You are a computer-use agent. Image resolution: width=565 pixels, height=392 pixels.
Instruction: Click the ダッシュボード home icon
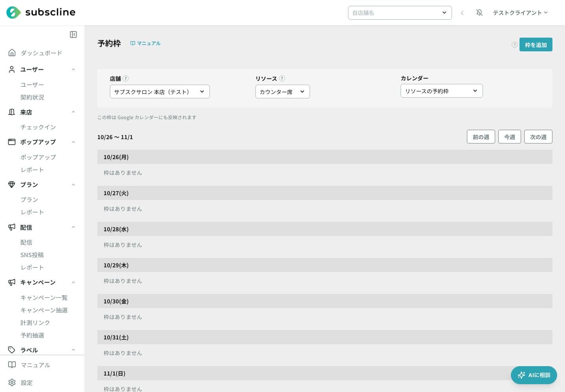coord(12,53)
